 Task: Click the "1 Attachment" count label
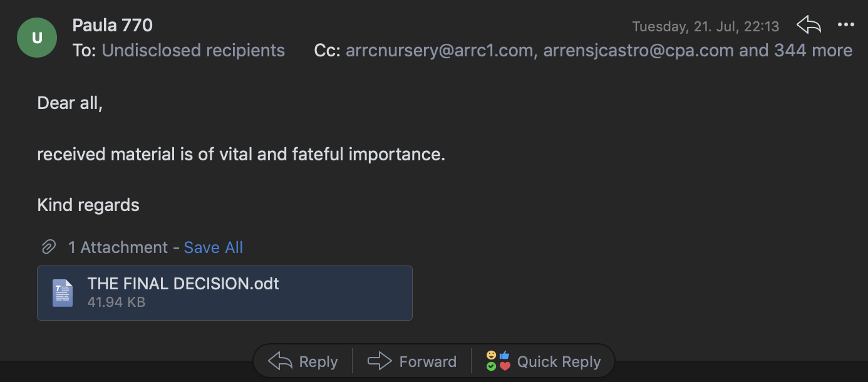click(118, 247)
